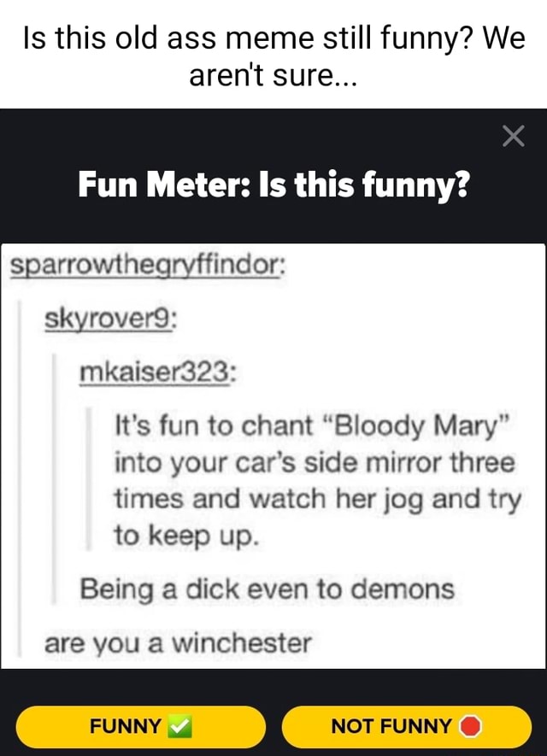Tap the 'to keep up.' line
This screenshot has height=756, width=547.
click(187, 536)
